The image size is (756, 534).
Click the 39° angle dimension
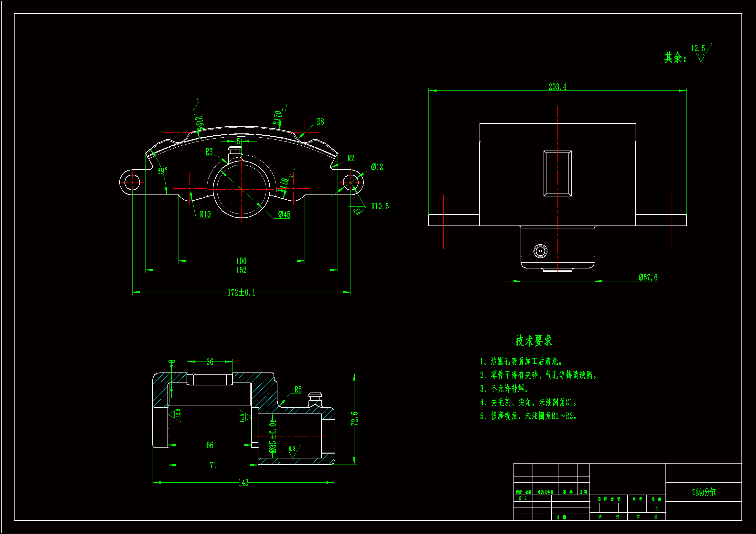point(162,171)
